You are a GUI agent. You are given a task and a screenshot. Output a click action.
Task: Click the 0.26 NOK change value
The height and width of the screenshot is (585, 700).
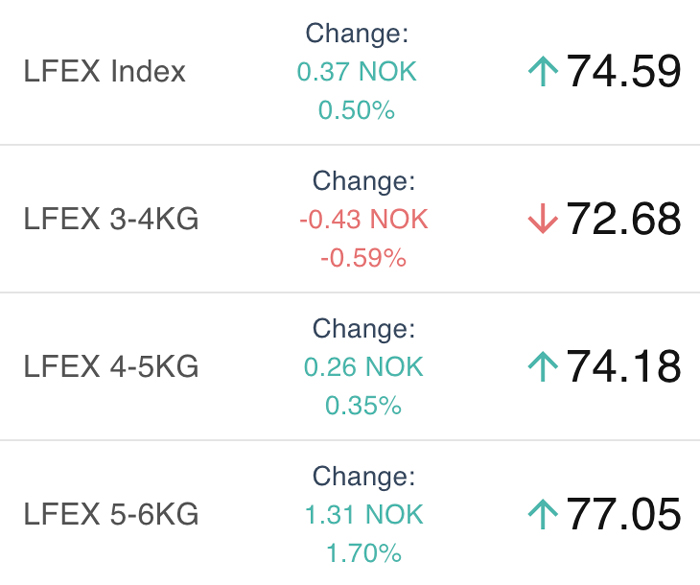[363, 367]
